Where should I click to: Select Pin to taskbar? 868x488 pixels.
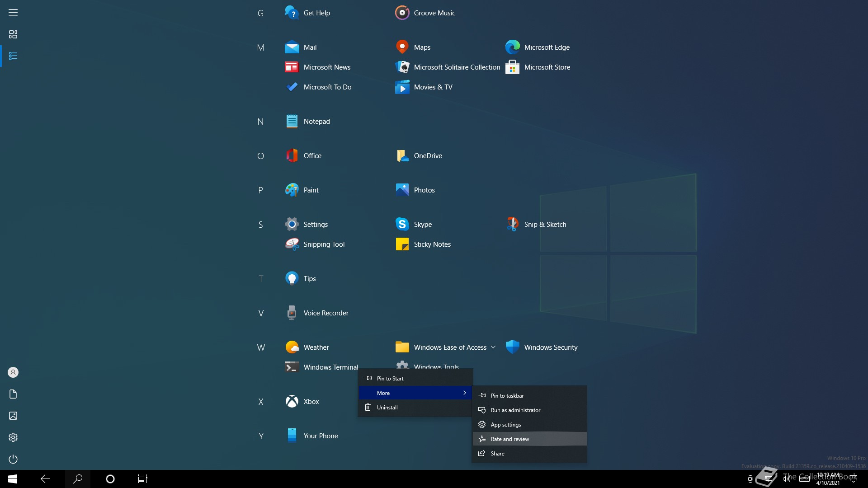tap(529, 395)
